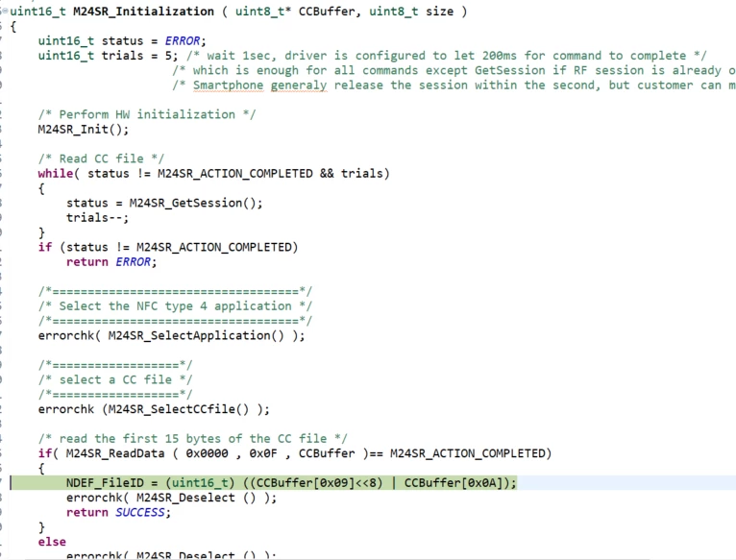Click the while keyword of the loop
The image size is (736, 560).
[x=56, y=173]
